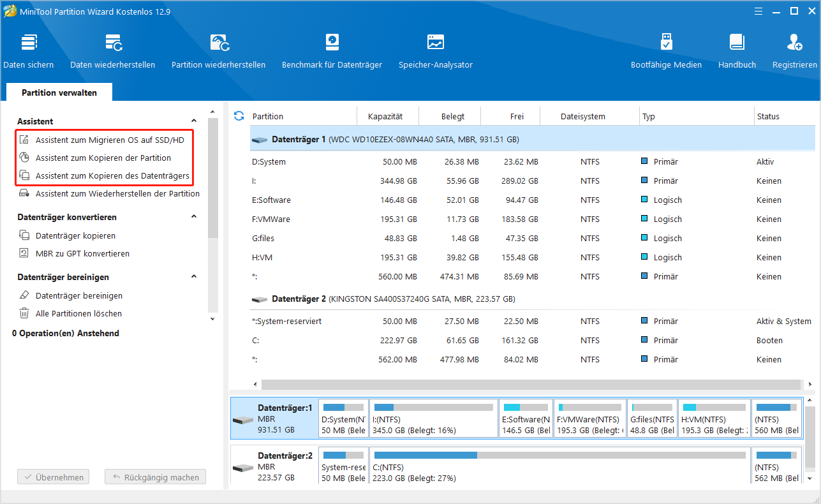Image resolution: width=821 pixels, height=504 pixels.
Task: Collapse the Assistent section
Action: (194, 121)
